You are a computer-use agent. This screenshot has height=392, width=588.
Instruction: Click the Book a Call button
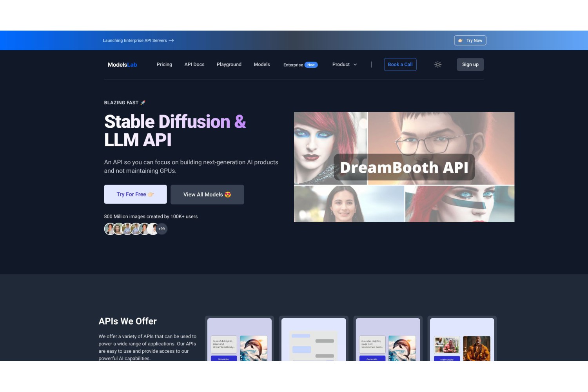coord(400,65)
